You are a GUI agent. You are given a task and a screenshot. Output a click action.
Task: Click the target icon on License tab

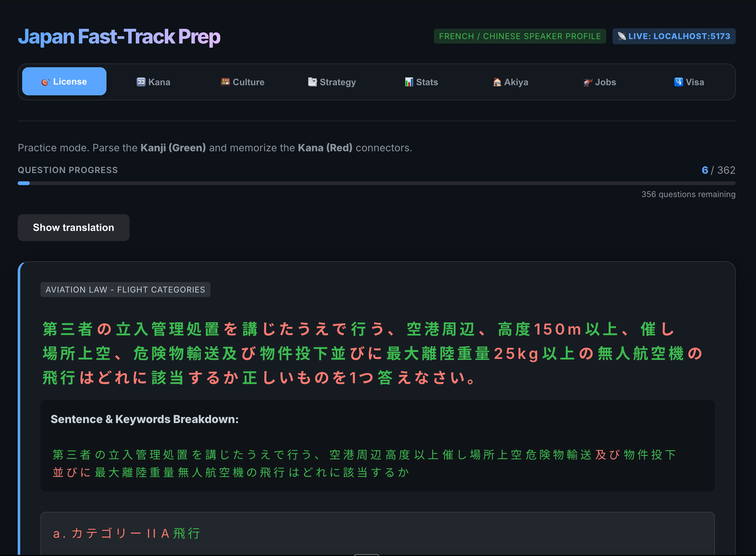(45, 82)
